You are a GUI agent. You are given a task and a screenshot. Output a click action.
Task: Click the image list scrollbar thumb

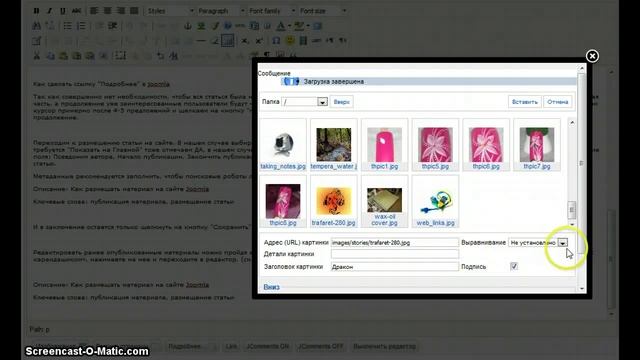(x=572, y=210)
